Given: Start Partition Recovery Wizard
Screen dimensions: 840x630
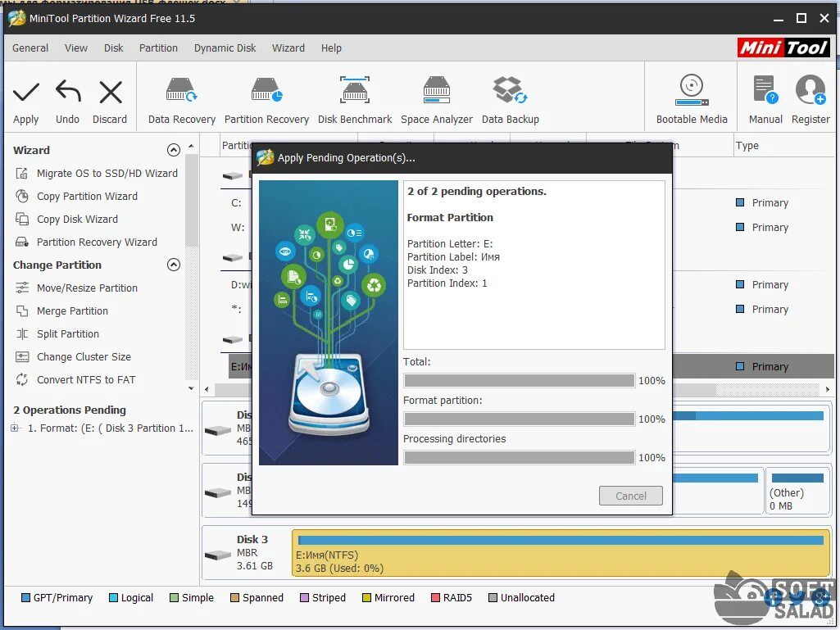Looking at the screenshot, I should point(86,242).
